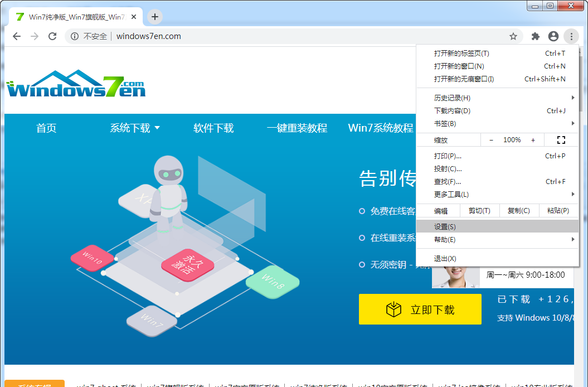Expand the 历史记录(H) submenu

(497, 98)
